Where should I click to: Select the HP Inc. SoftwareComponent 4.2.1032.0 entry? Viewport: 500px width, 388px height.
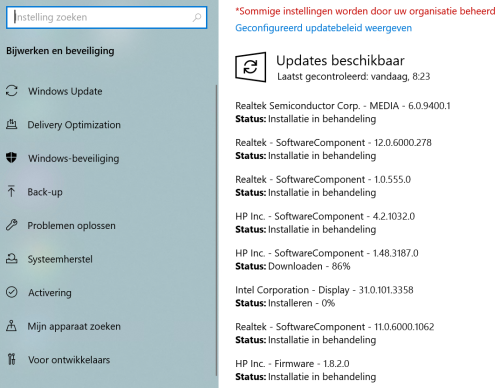[x=325, y=216]
